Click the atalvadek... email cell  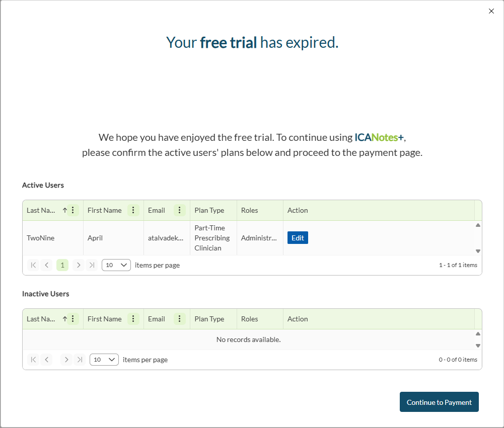[166, 238]
